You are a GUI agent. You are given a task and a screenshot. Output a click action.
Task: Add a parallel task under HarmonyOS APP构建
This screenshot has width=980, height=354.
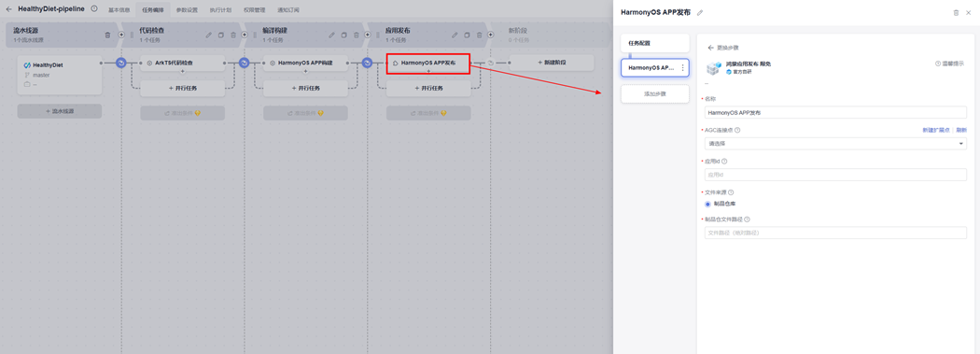tap(305, 89)
